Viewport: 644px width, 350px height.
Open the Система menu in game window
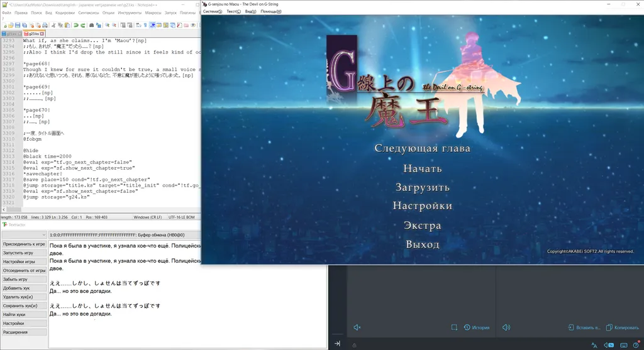[x=212, y=11]
